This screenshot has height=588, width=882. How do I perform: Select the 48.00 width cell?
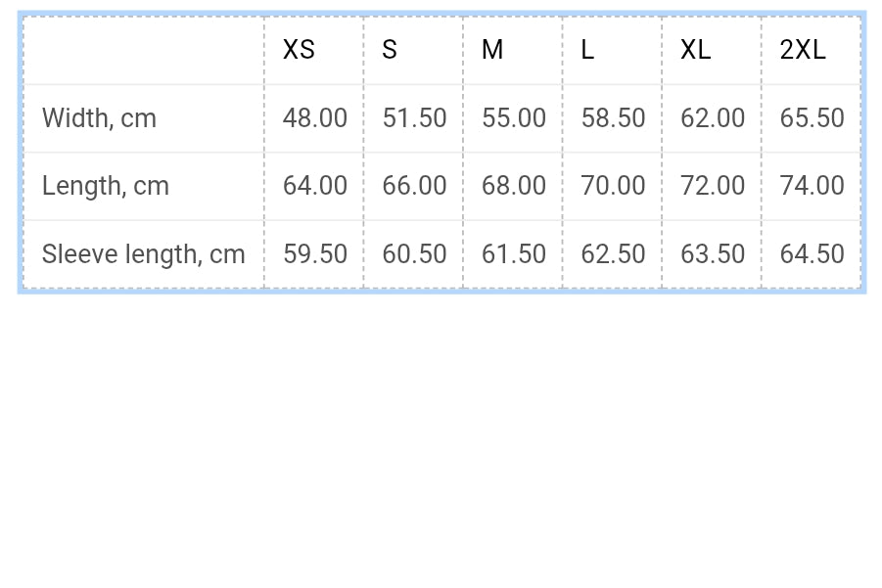315,118
